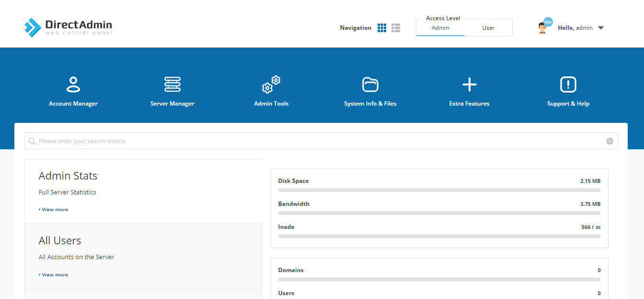Click the search criteria input field
The image size is (644, 299).
[x=321, y=141]
